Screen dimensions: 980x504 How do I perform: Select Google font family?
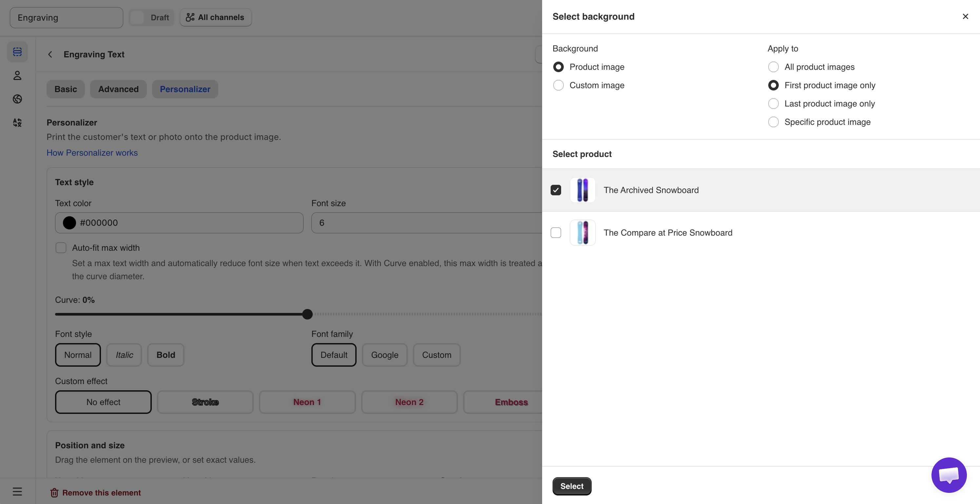pyautogui.click(x=384, y=355)
